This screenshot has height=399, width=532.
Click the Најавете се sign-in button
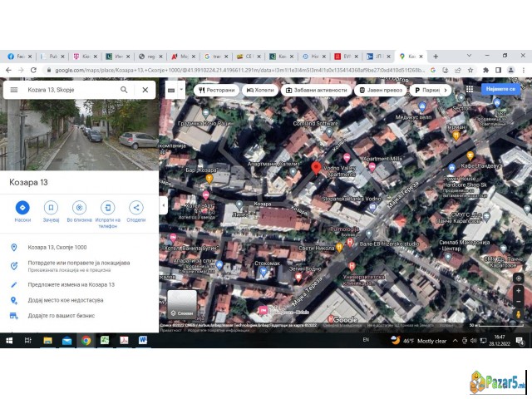click(501, 89)
